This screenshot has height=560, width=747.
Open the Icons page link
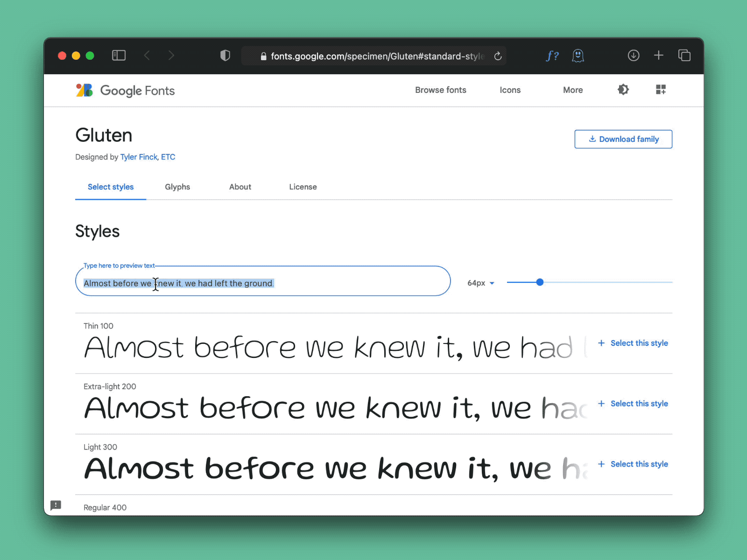pyautogui.click(x=510, y=90)
